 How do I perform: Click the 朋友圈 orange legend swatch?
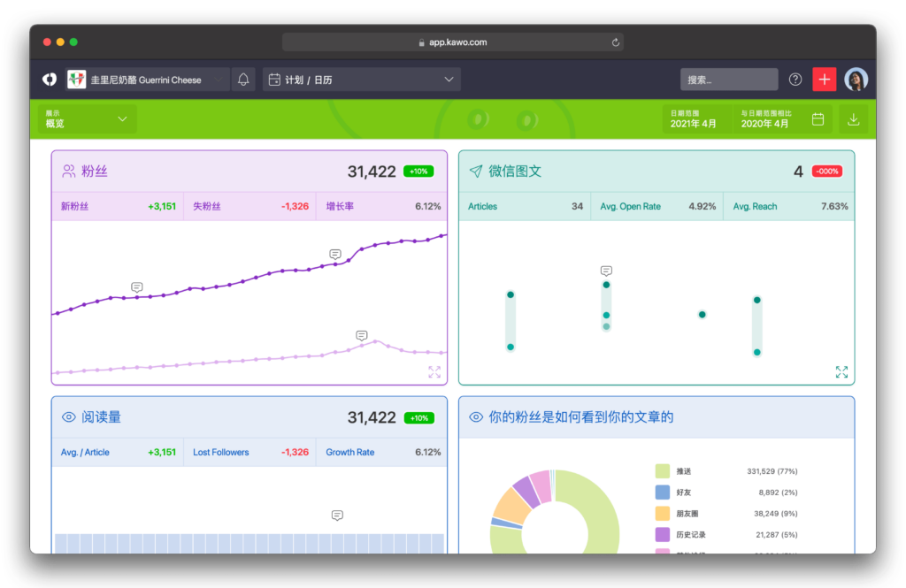pos(662,513)
